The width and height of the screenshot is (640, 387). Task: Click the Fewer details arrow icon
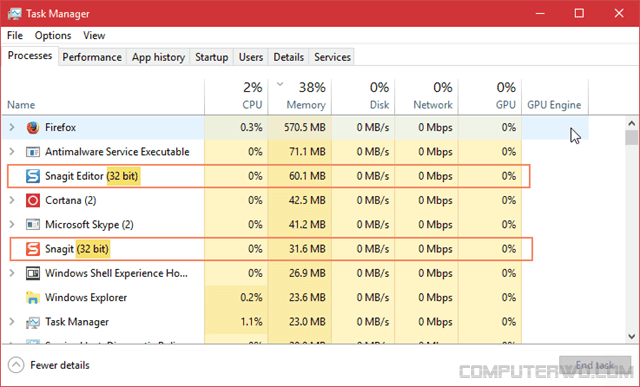(16, 365)
